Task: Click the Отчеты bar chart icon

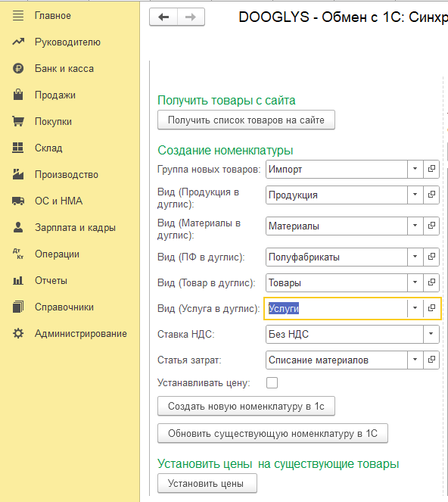Action: [x=18, y=280]
